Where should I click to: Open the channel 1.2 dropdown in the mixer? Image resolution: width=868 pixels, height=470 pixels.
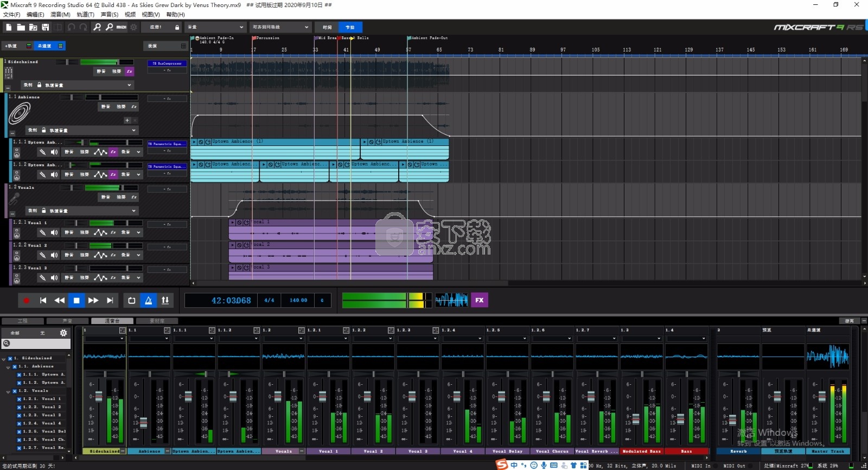283,339
